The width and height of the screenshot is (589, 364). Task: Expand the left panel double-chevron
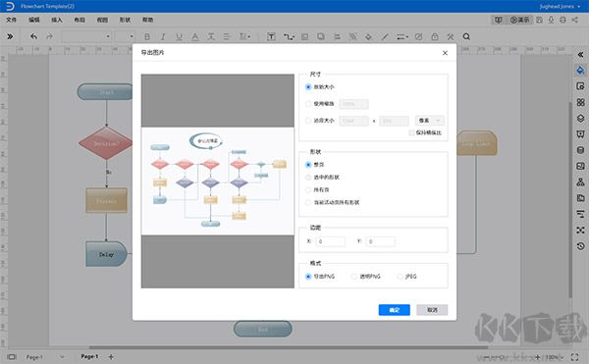tap(10, 36)
